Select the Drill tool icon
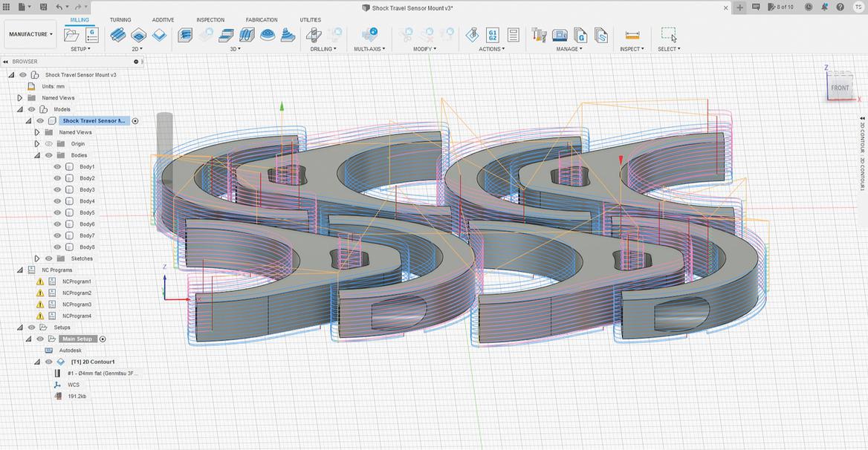This screenshot has height=450, width=868. 314,35
